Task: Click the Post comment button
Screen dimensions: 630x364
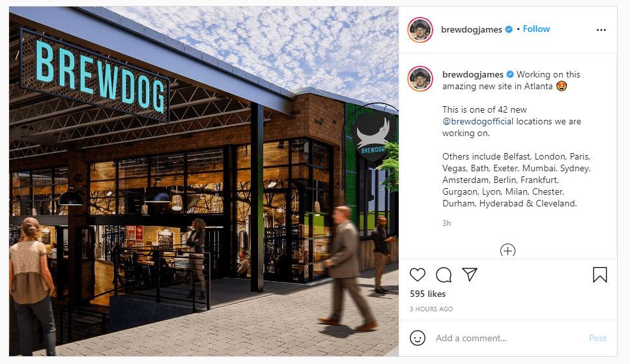Action: coord(597,339)
